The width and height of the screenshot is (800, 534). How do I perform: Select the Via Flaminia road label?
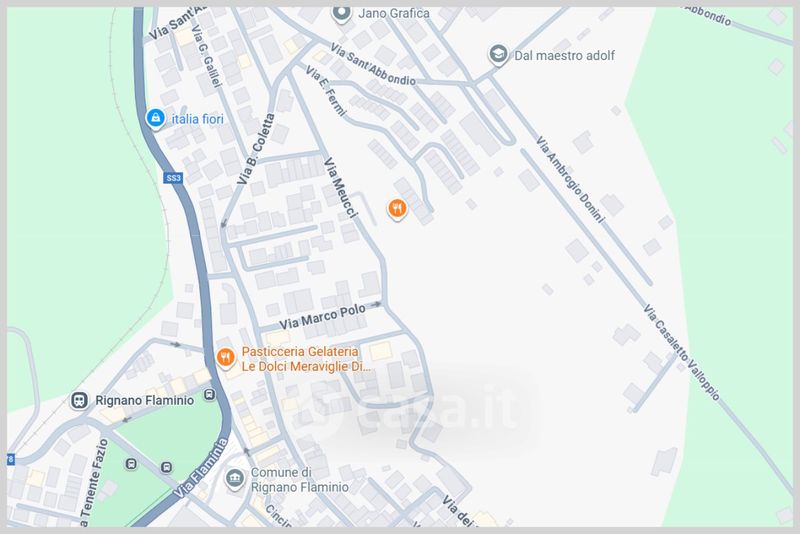(201, 468)
